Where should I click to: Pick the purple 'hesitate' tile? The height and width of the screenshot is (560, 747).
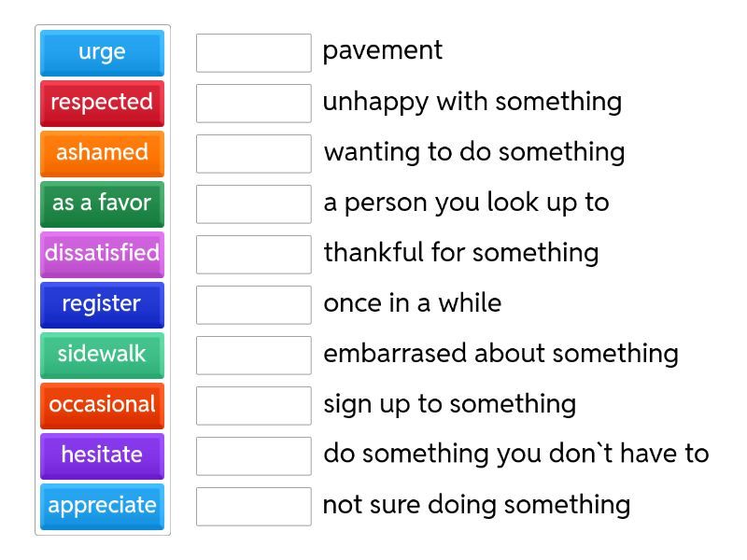click(x=102, y=455)
